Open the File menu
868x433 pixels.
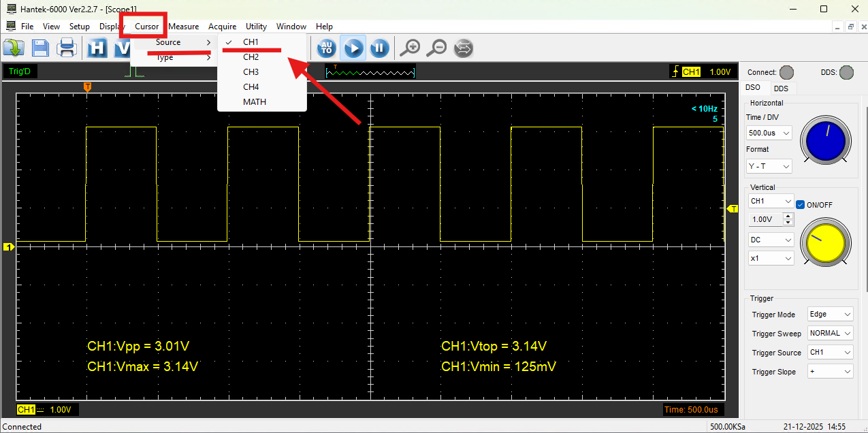(x=27, y=27)
